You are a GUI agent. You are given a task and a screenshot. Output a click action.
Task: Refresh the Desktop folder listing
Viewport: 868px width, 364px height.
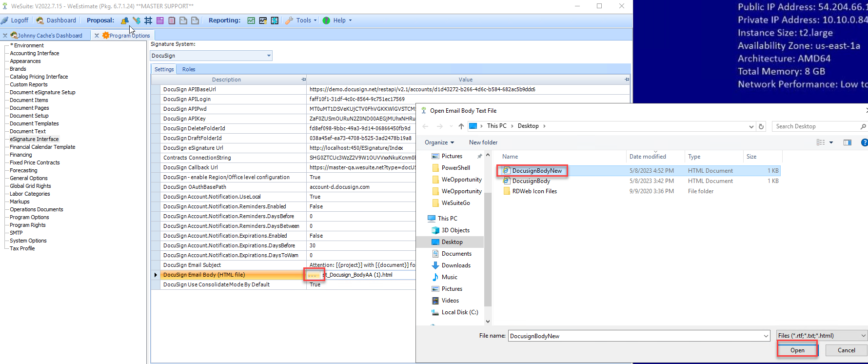tap(761, 126)
